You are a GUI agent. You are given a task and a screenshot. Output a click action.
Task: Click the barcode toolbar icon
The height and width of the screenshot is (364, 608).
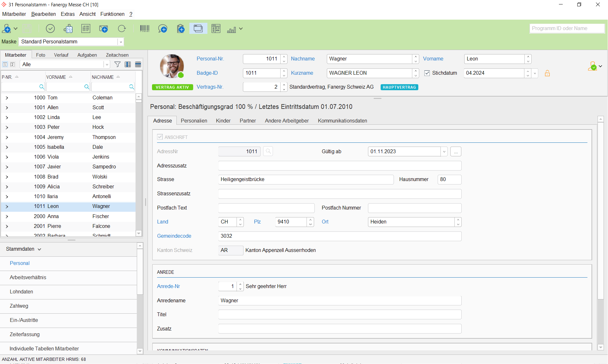145,29
